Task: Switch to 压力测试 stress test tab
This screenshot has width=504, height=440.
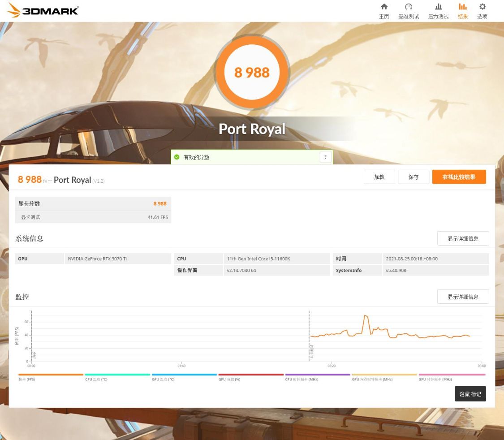Action: 438,11
